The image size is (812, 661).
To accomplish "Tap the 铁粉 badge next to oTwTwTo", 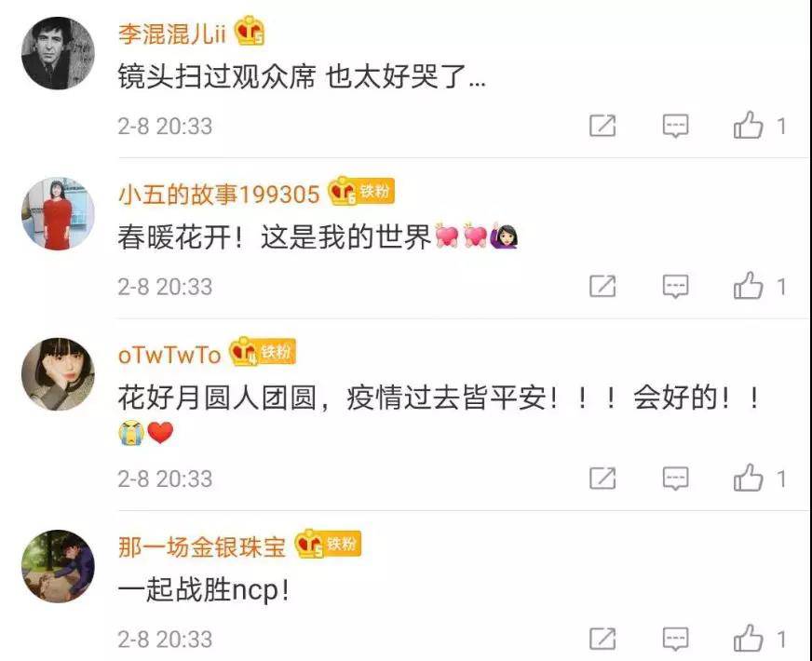I will tap(277, 352).
